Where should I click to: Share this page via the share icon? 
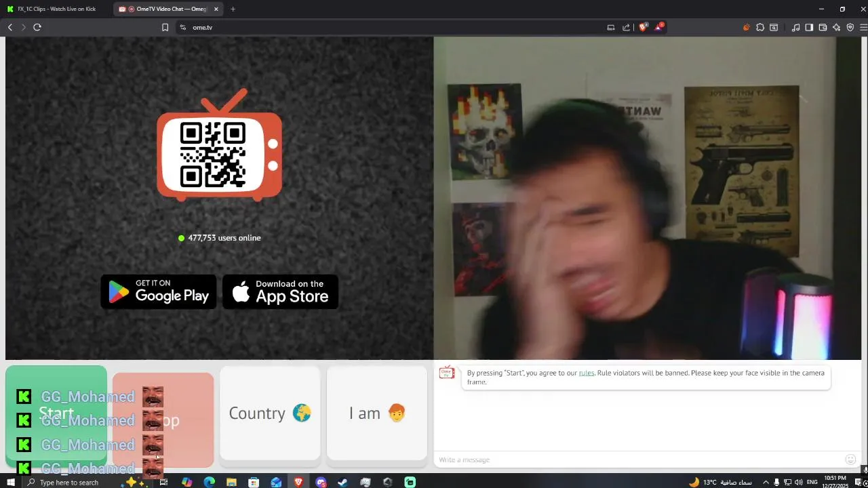pyautogui.click(x=625, y=27)
